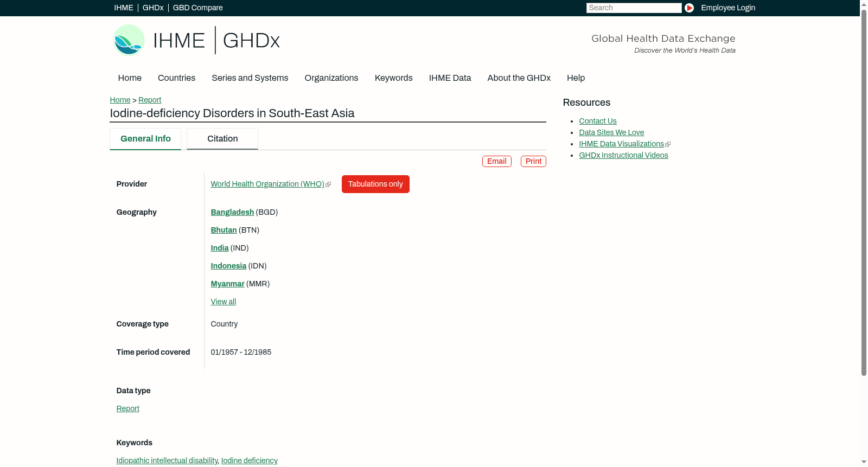This screenshot has width=868, height=467.
Task: Click the Report breadcrumb link
Action: [150, 100]
